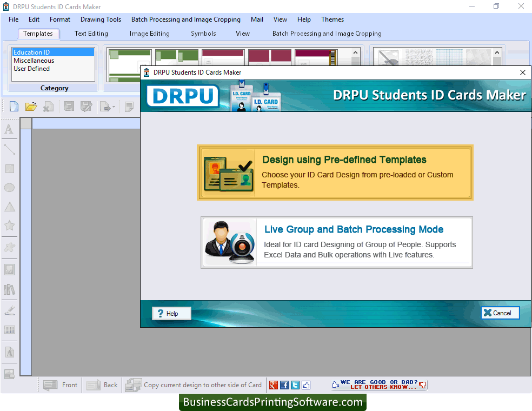The width and height of the screenshot is (532, 411).
Task: Click the 'We are good or bad' feedback banner
Action: click(x=380, y=385)
